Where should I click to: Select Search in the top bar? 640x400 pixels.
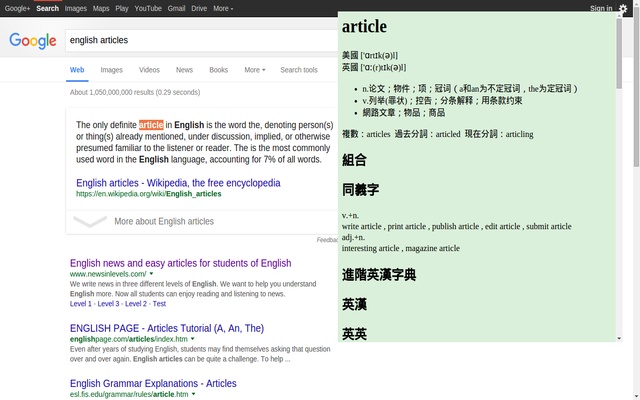click(47, 8)
